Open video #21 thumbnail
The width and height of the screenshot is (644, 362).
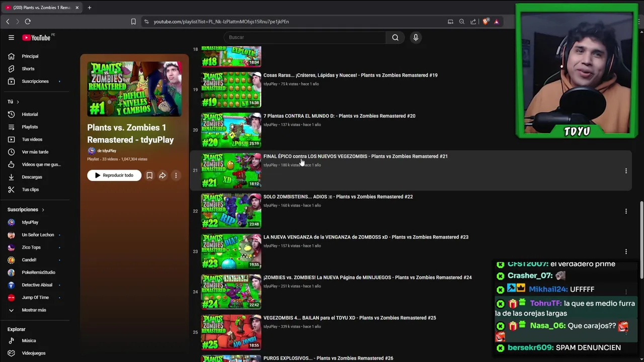[231, 171]
